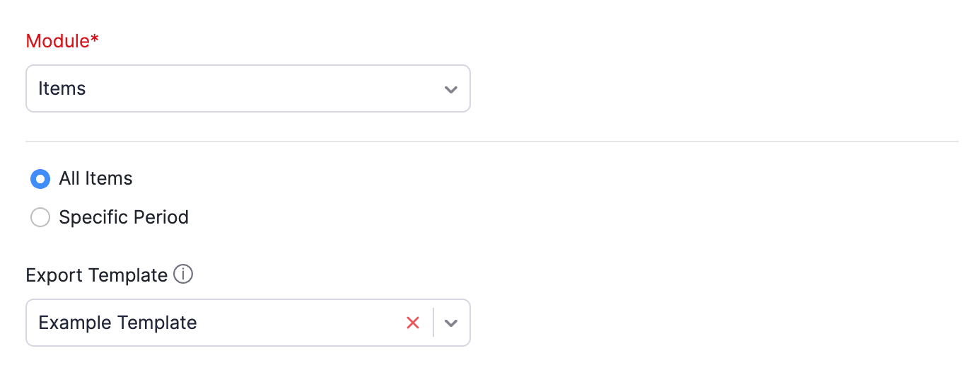980x375 pixels.
Task: Click the red Module* field label
Action: pos(58,41)
